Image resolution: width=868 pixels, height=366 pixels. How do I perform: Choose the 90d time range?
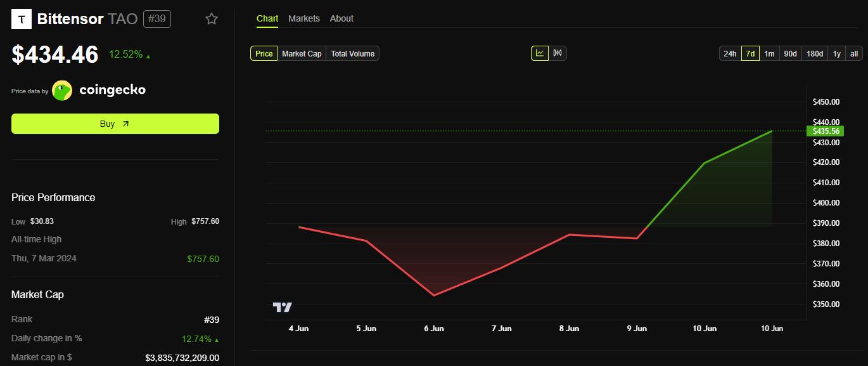coord(790,53)
